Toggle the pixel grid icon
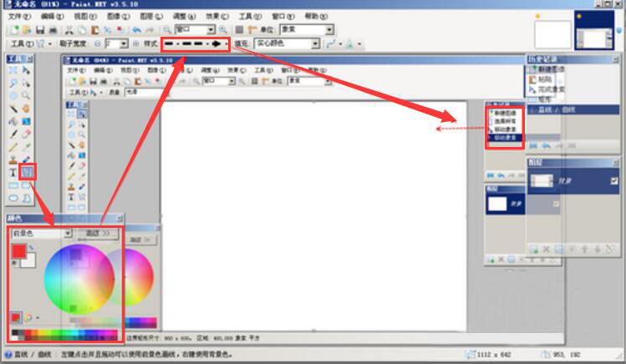The width and height of the screenshot is (626, 364). pyautogui.click(x=239, y=29)
